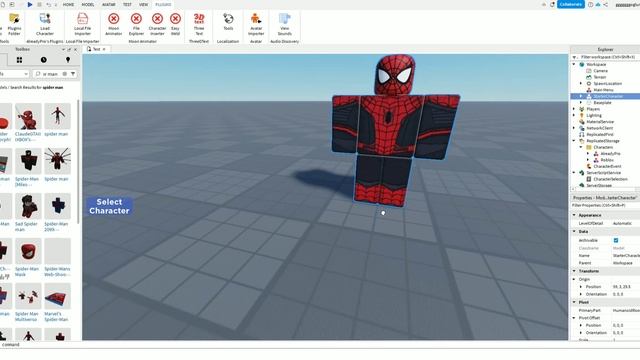The image size is (640, 360).
Task: Stop the running playtest
Action: [x=39, y=4]
